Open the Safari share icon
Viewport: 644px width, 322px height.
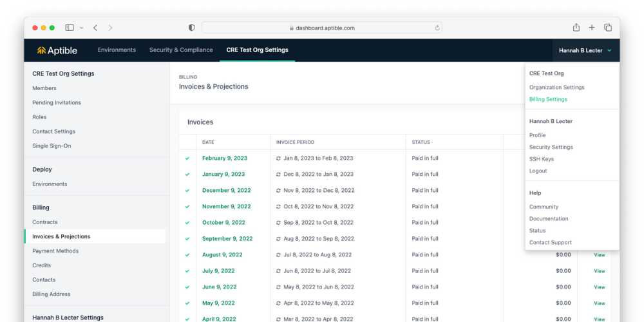[x=576, y=28]
